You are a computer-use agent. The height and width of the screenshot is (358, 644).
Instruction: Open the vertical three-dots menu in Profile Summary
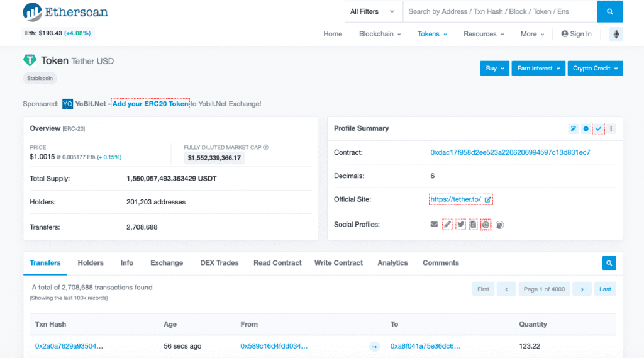611,129
